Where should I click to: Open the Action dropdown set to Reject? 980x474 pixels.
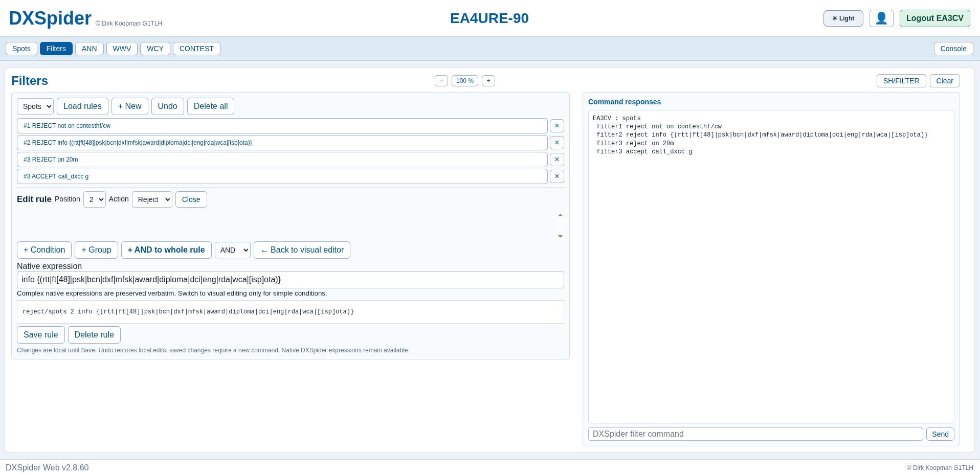click(x=152, y=199)
